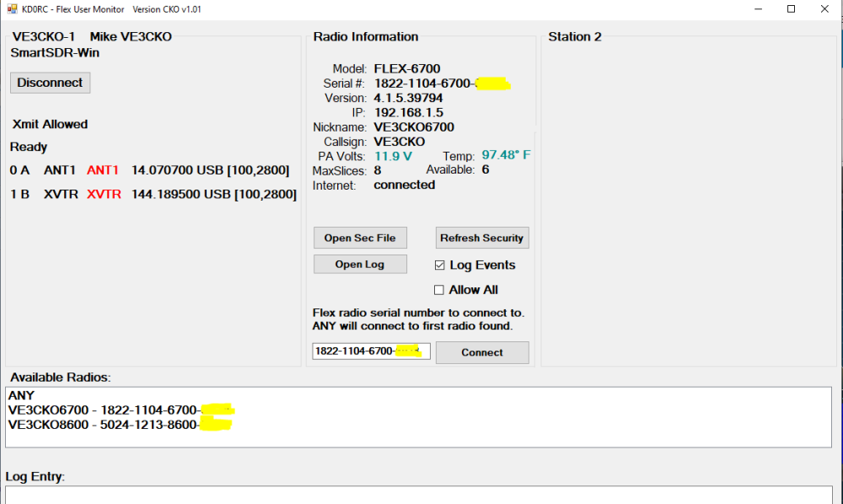Open the event log via Open Log
843x504 pixels.
coord(360,265)
